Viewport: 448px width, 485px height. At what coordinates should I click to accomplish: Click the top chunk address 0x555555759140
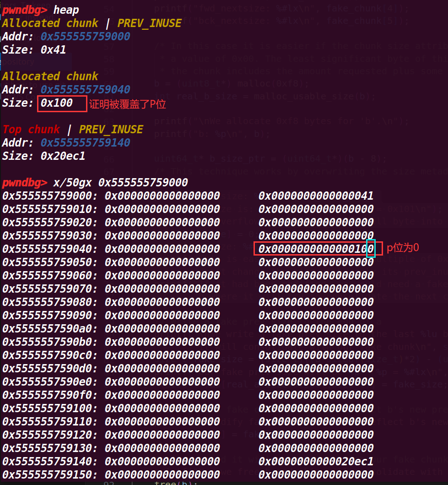coord(85,143)
